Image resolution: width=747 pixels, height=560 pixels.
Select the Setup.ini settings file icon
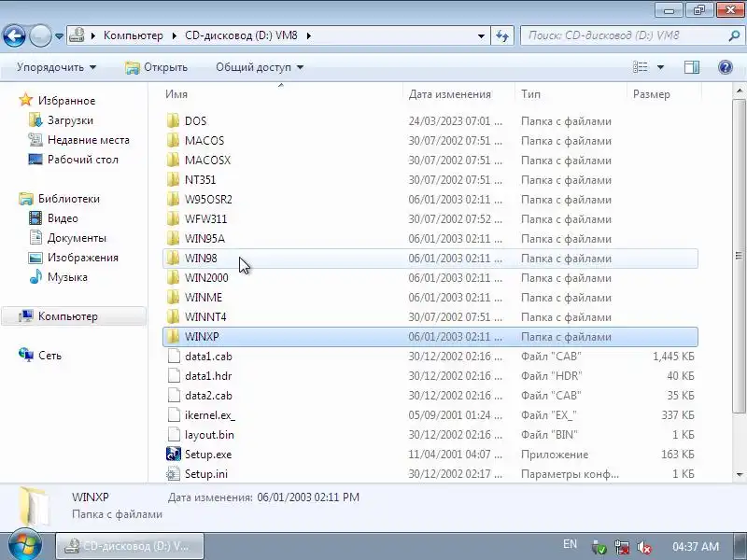tap(174, 473)
